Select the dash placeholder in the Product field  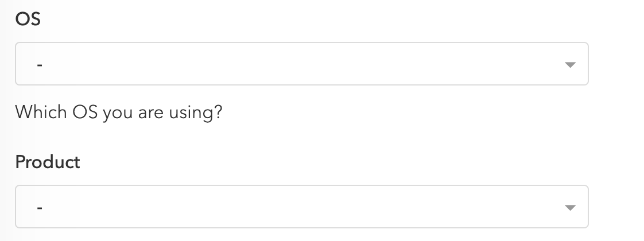coord(40,208)
